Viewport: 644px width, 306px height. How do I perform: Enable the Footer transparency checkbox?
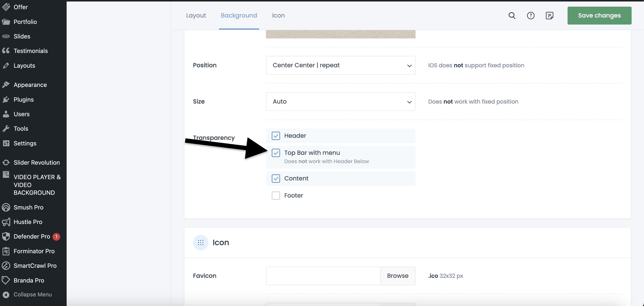[276, 196]
